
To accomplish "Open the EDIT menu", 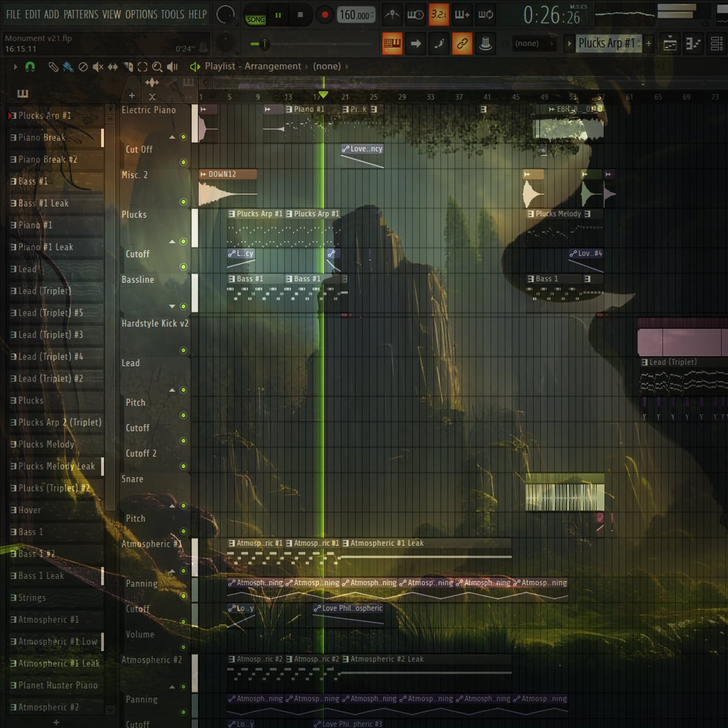I will pyautogui.click(x=33, y=14).
